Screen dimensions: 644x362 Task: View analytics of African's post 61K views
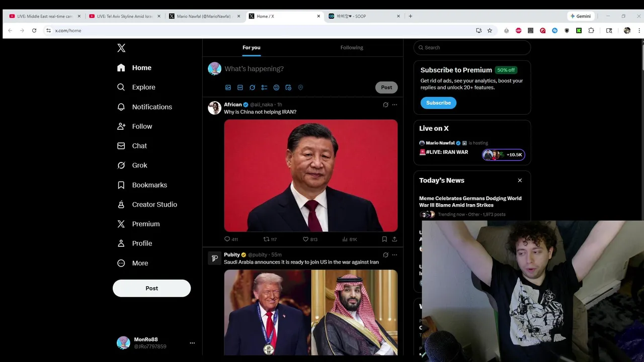click(x=349, y=239)
